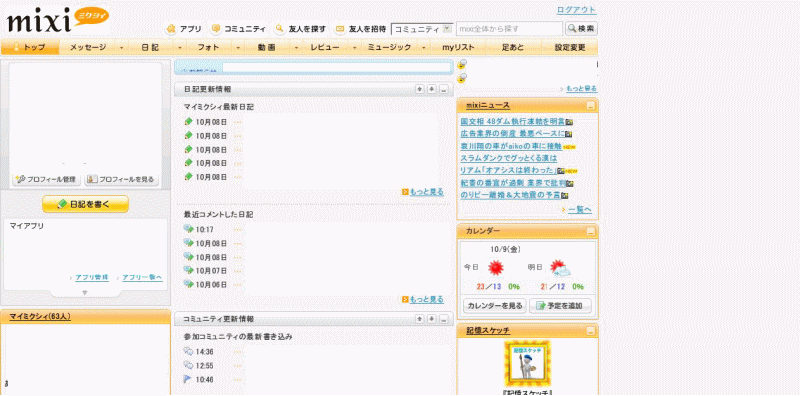
Task: Click the 日記を書く button
Action: (85, 204)
